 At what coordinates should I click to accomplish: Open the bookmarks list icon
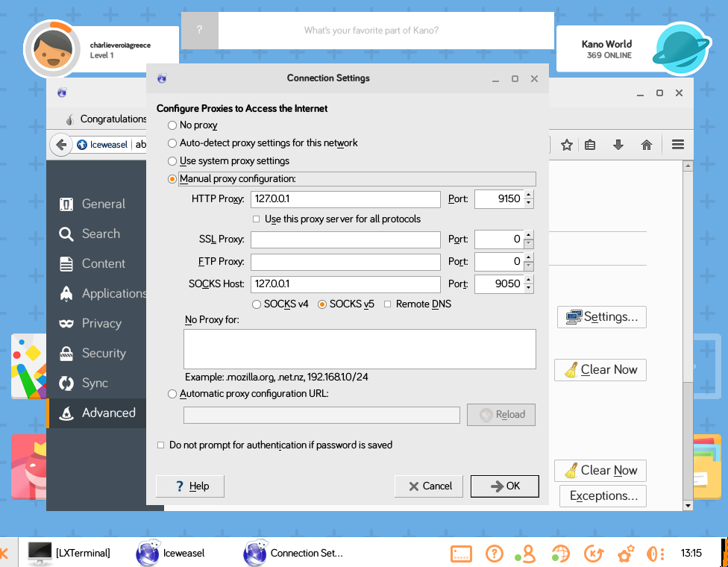590,145
